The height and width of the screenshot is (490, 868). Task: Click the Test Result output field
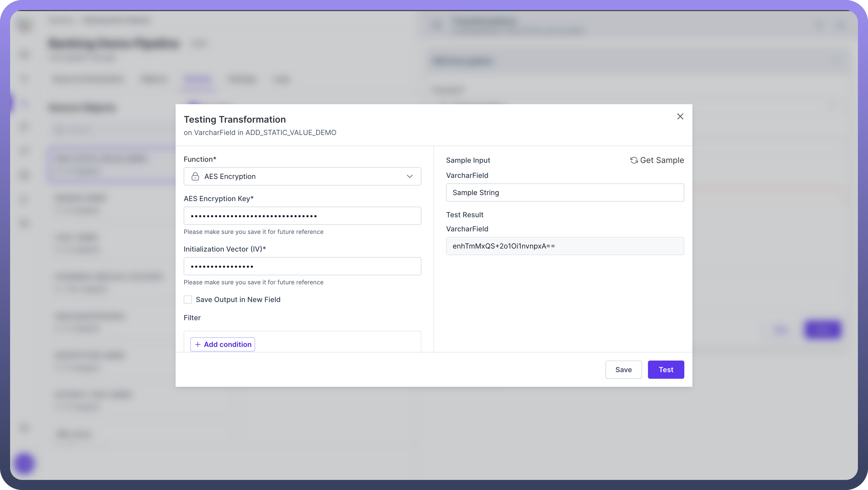[x=565, y=246]
